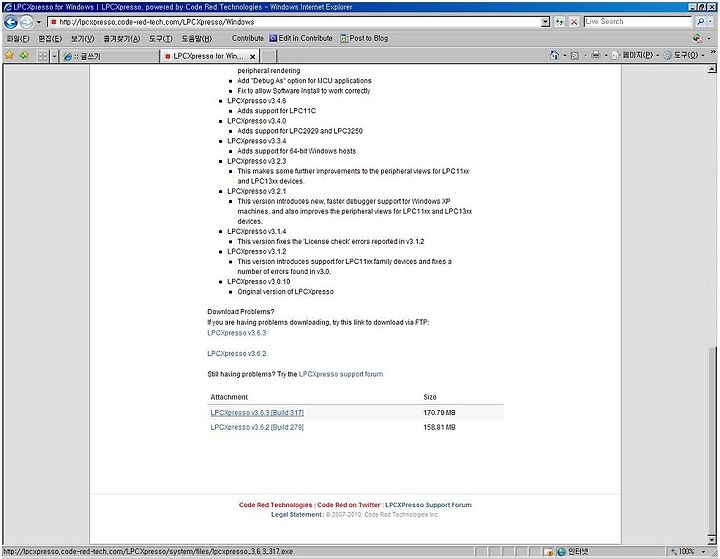This screenshot has height=559, width=720.
Task: Open the recent pages dropdown beside Forward
Action: [39, 22]
